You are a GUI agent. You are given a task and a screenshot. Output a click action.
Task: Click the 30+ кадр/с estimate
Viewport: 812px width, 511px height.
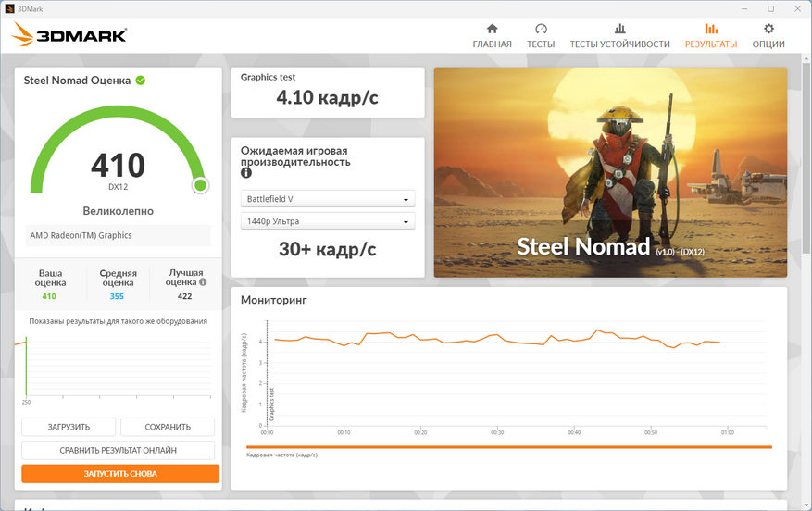tap(327, 250)
